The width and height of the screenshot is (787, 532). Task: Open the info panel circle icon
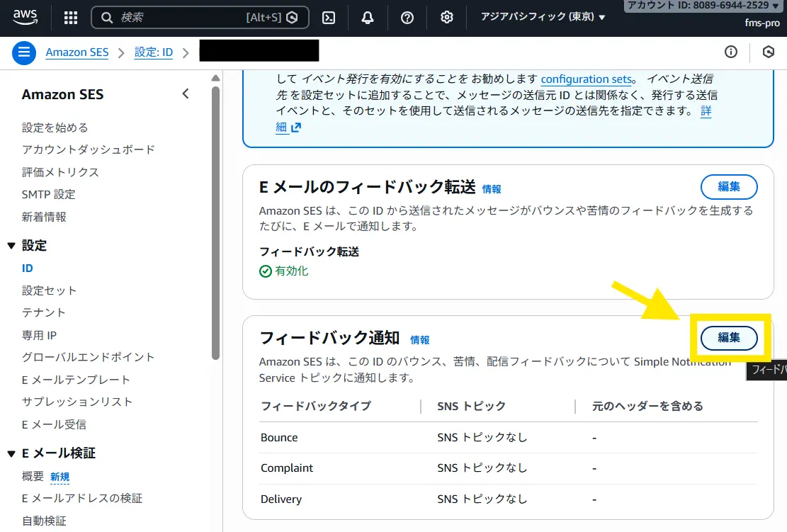point(731,52)
